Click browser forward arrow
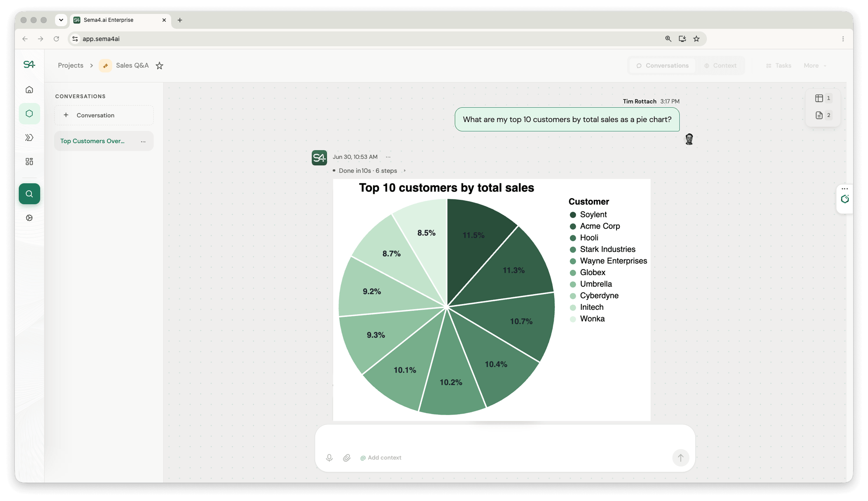Screen dimensions: 868x501 coord(41,39)
